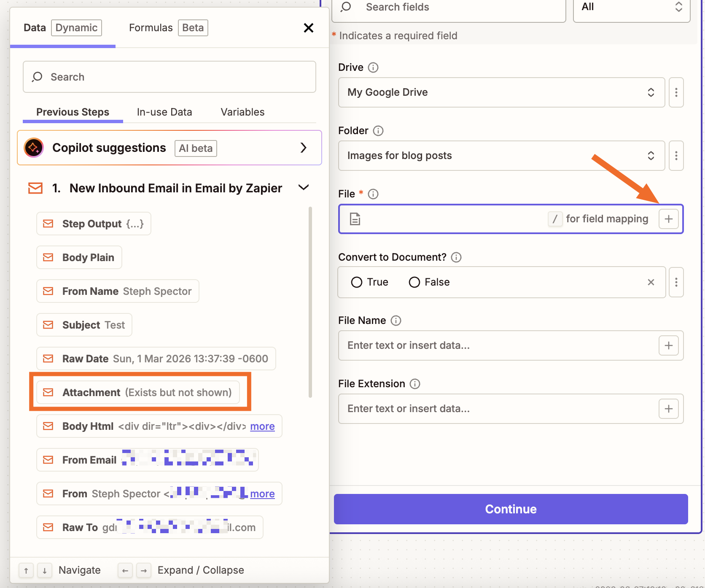This screenshot has width=705, height=588.
Task: Click the Copilot suggestions sparkle icon
Action: tap(34, 148)
